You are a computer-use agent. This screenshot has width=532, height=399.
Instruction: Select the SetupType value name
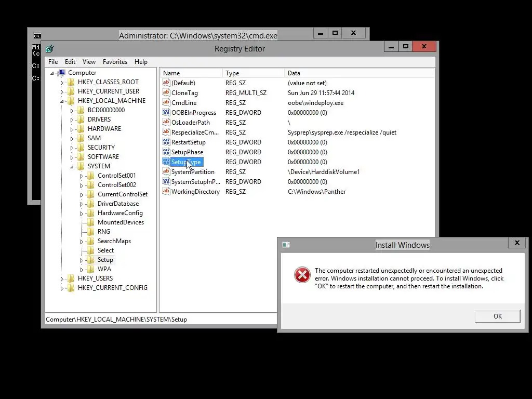tap(186, 162)
